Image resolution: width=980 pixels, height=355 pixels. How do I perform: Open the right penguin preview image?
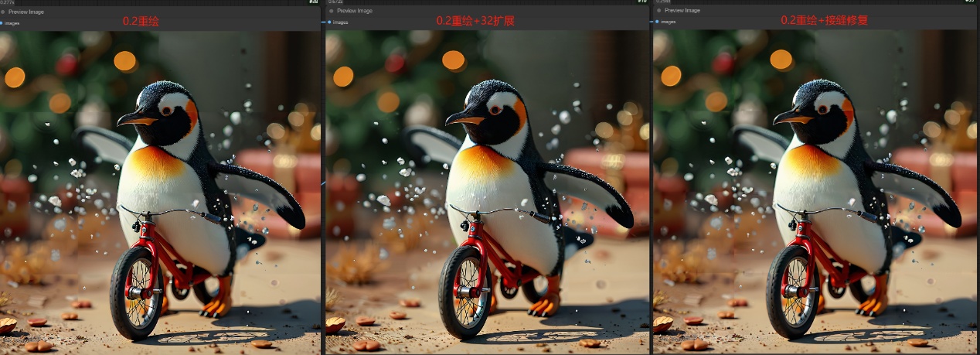[x=816, y=193]
